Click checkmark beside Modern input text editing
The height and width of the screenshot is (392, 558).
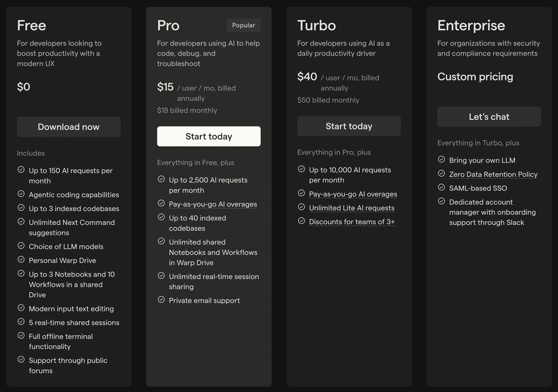coord(21,308)
